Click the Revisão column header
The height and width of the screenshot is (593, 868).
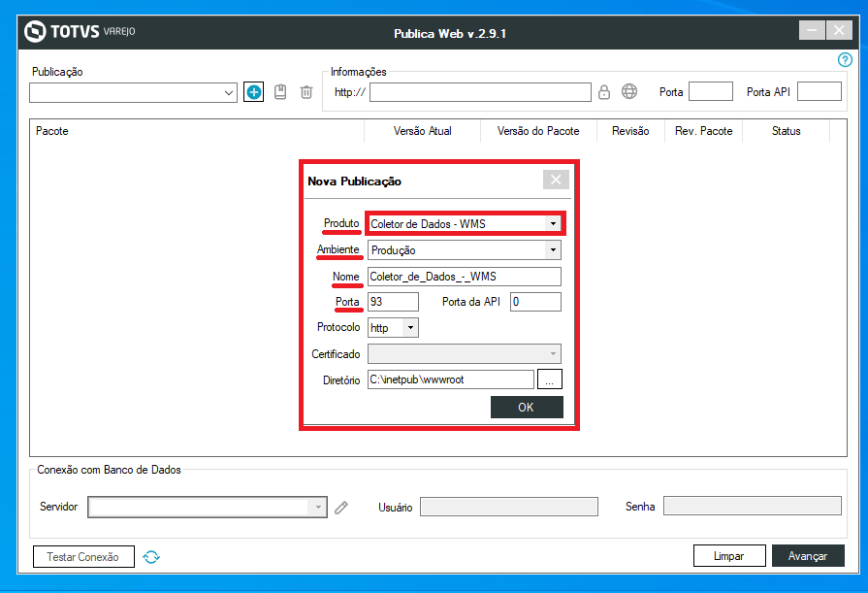(630, 131)
